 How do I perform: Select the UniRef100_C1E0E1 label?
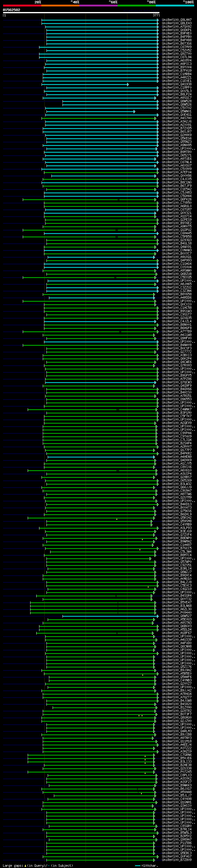click(x=177, y=81)
